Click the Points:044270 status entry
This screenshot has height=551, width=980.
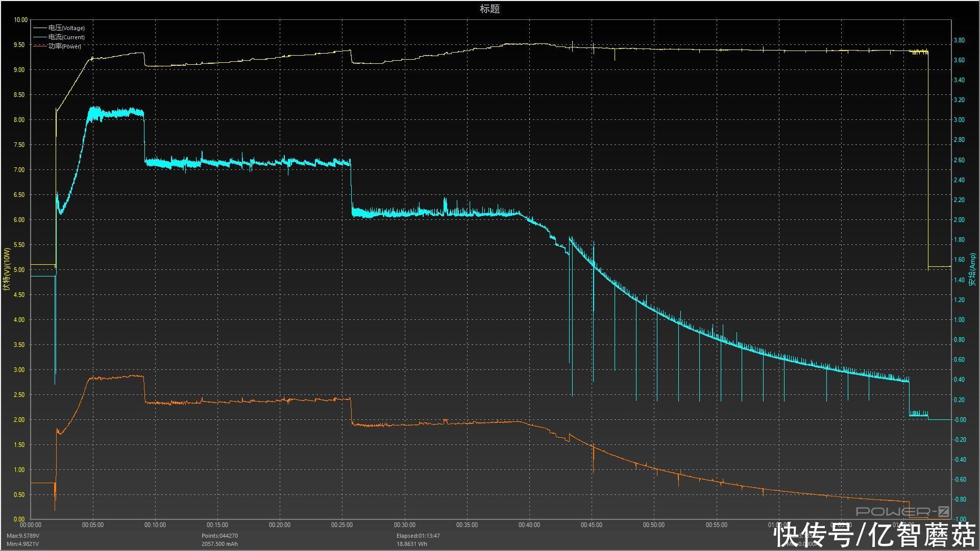(x=219, y=536)
